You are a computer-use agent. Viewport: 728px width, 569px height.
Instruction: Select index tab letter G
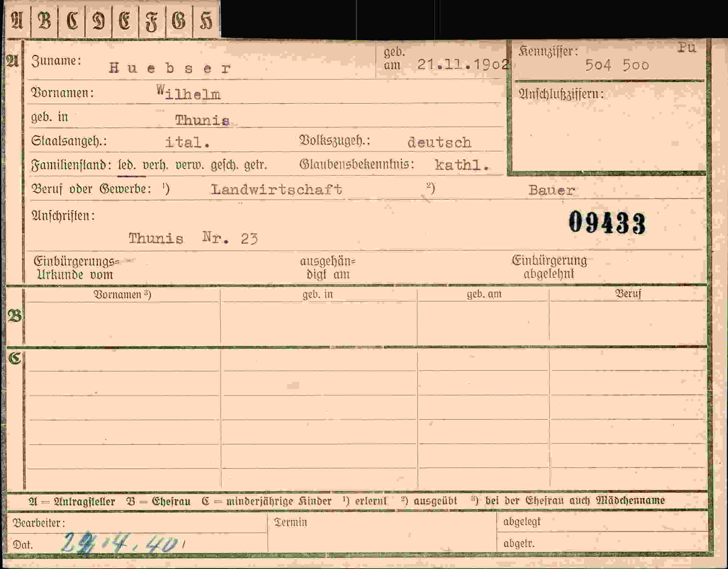(179, 20)
